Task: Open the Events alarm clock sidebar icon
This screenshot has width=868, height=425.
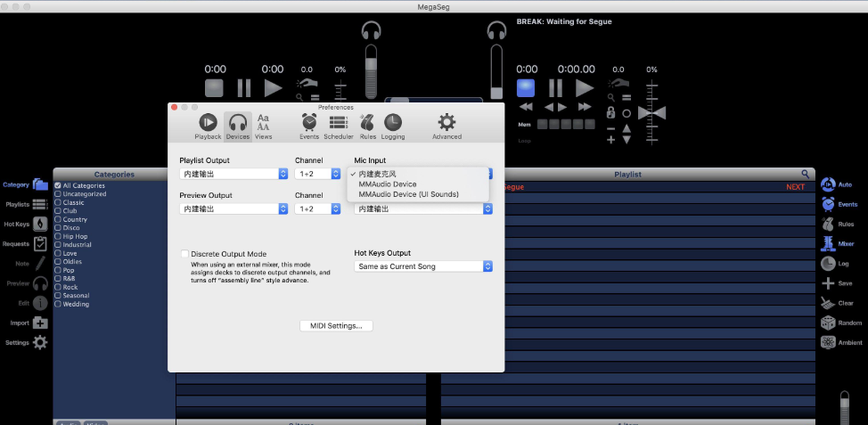Action: (828, 204)
